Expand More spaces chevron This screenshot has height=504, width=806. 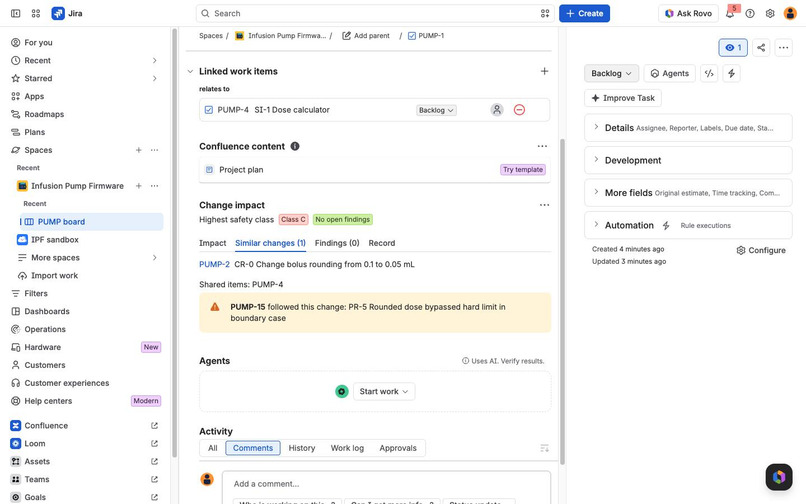pos(154,258)
